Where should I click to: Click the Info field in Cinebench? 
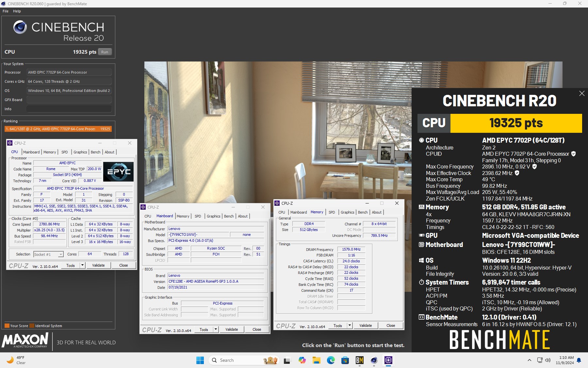69,109
